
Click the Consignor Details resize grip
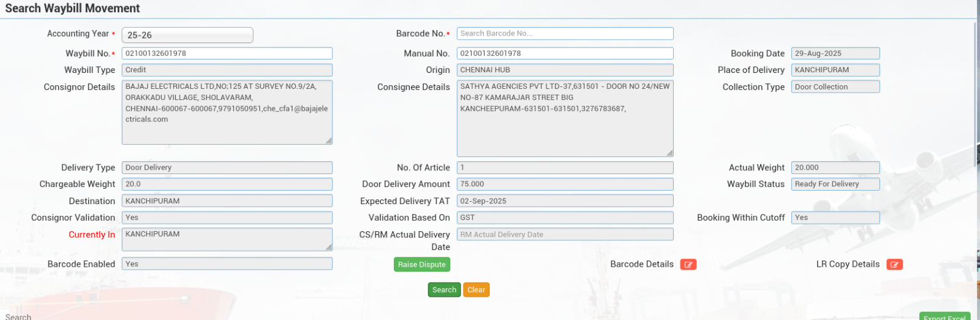coord(329,141)
